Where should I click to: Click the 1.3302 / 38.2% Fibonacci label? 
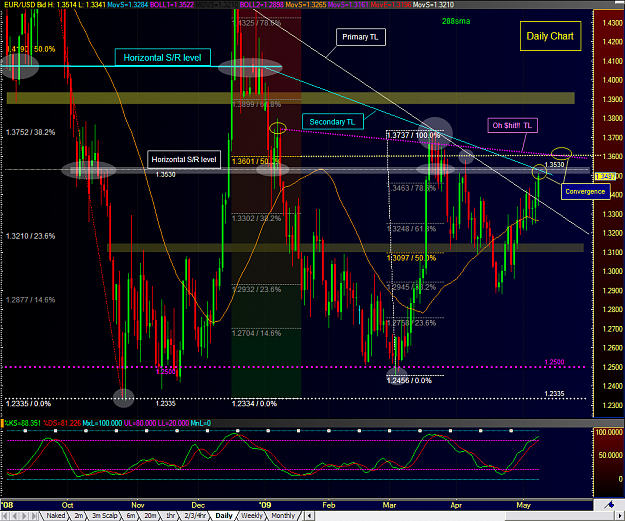[256, 218]
